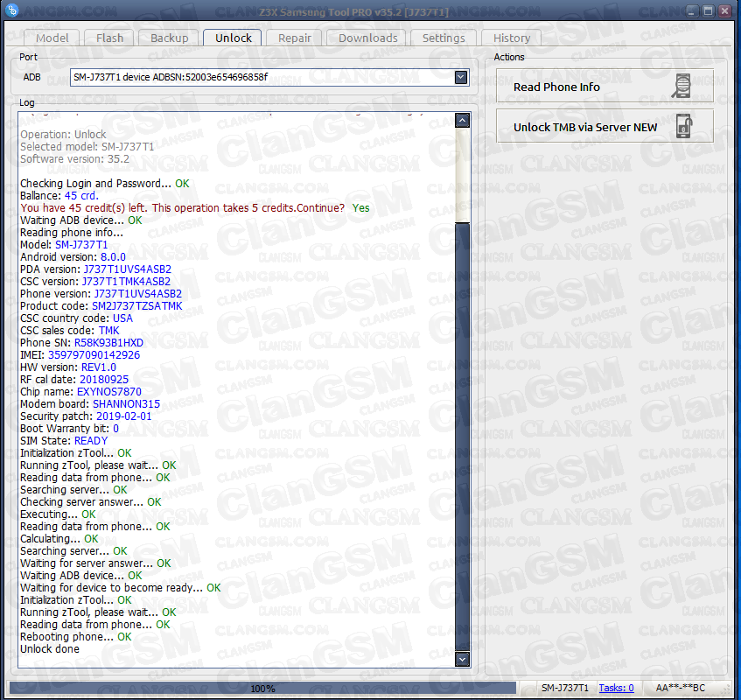Click the IMEI value 359797090142926
741x700 pixels.
point(94,355)
